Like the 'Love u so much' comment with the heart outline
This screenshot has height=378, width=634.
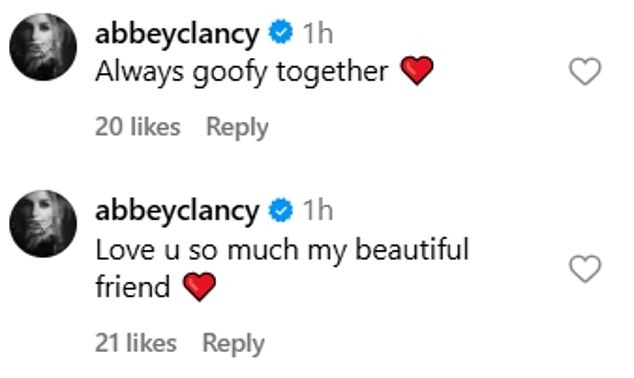(585, 268)
